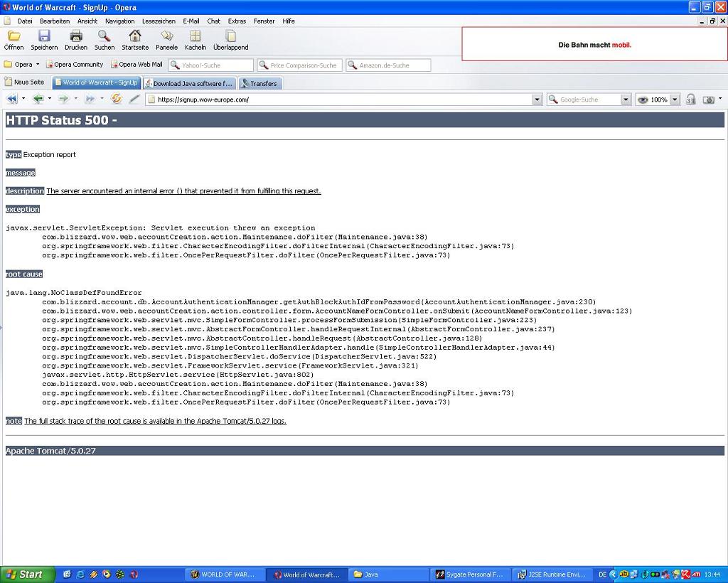
Task: Reload the page with the refresh icon
Action: [116, 99]
